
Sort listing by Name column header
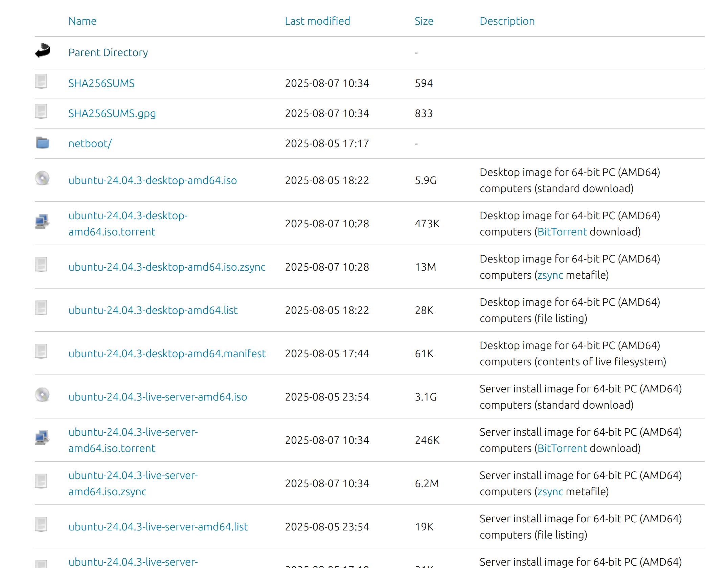(82, 21)
